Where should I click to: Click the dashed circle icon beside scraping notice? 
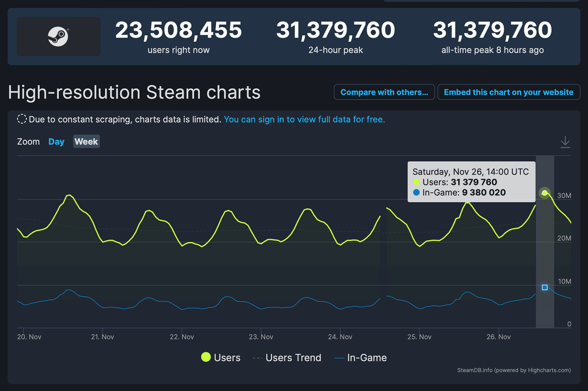(x=22, y=119)
